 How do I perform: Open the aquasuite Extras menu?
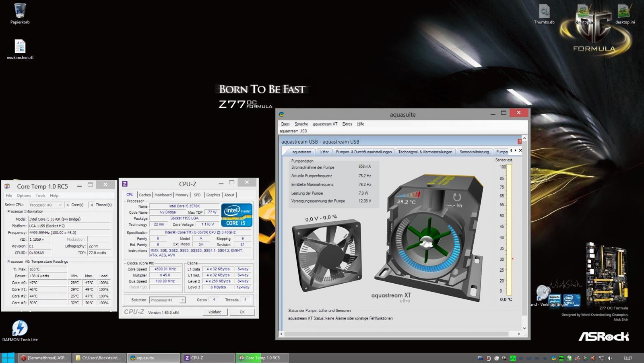point(347,124)
